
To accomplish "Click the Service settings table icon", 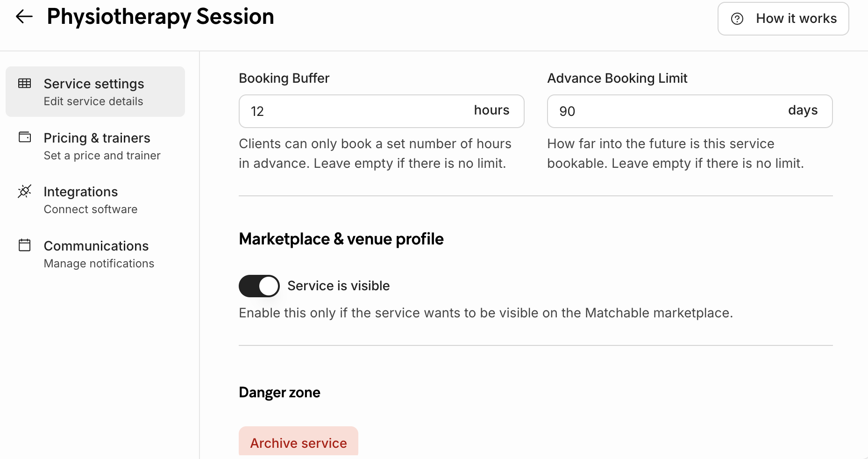I will (25, 84).
